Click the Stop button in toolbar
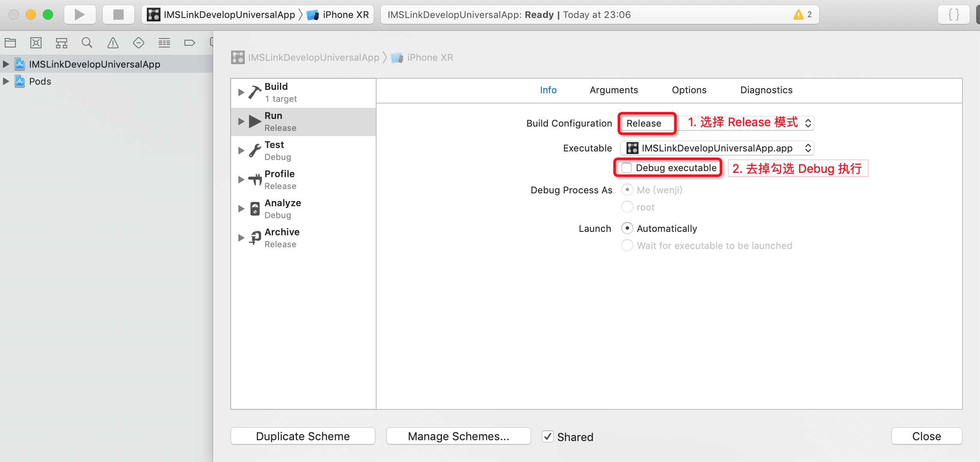This screenshot has height=462, width=980. 119,15
